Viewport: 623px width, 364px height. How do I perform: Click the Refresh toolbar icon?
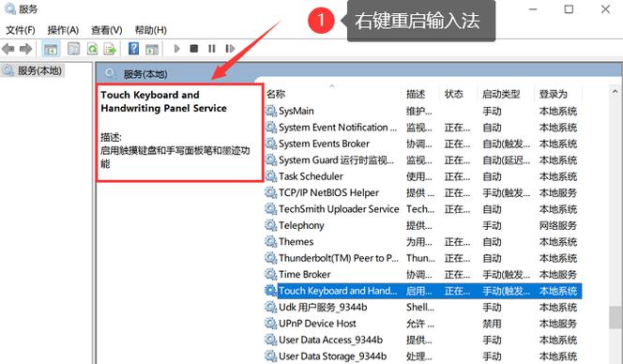[93, 49]
